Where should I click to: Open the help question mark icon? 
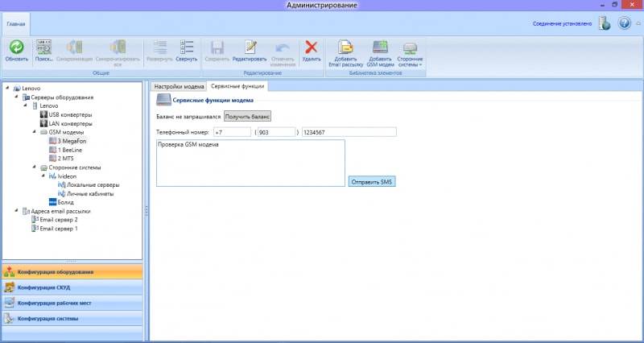click(625, 23)
